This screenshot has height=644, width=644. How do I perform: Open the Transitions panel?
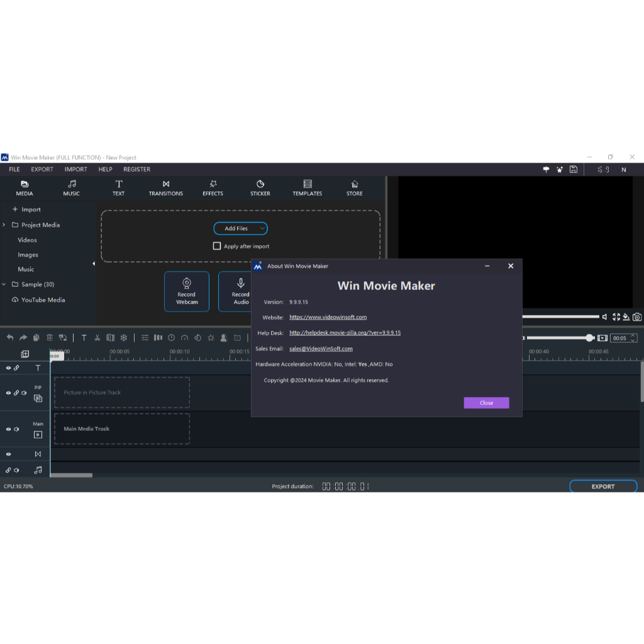tap(165, 187)
